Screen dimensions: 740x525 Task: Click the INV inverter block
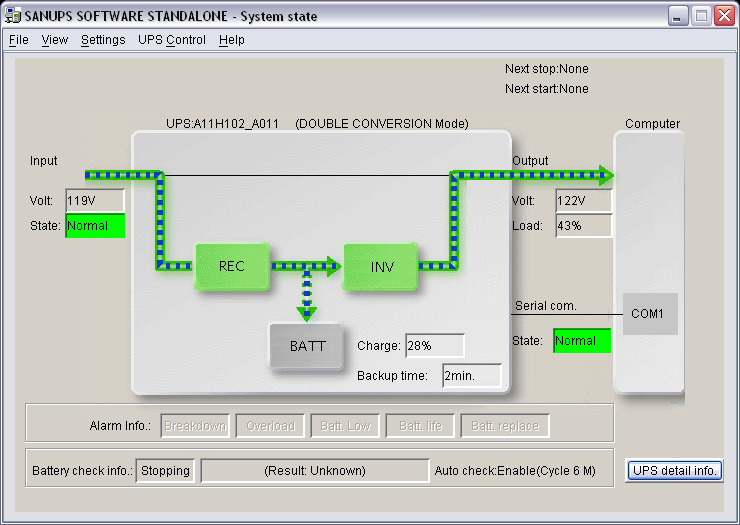[381, 267]
